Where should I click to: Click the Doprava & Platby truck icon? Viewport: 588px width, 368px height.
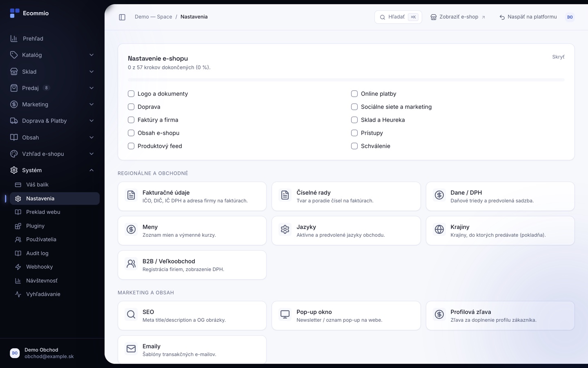14,121
